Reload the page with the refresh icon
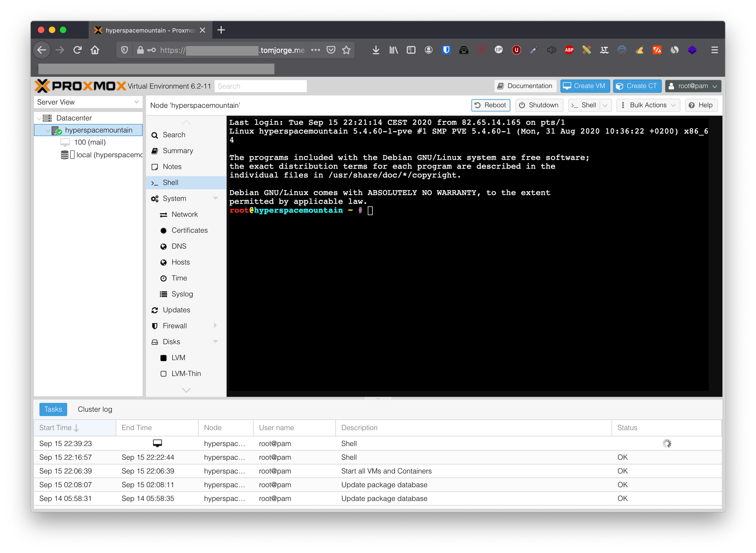This screenshot has width=756, height=553. point(77,50)
